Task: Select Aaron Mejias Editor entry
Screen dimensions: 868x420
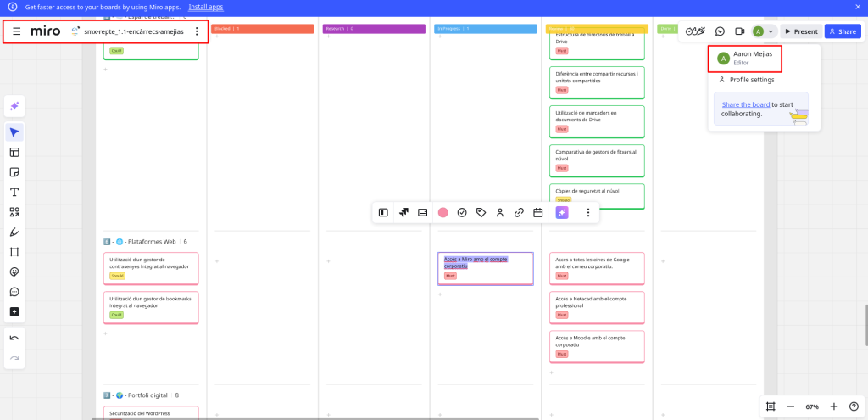Action: click(744, 58)
